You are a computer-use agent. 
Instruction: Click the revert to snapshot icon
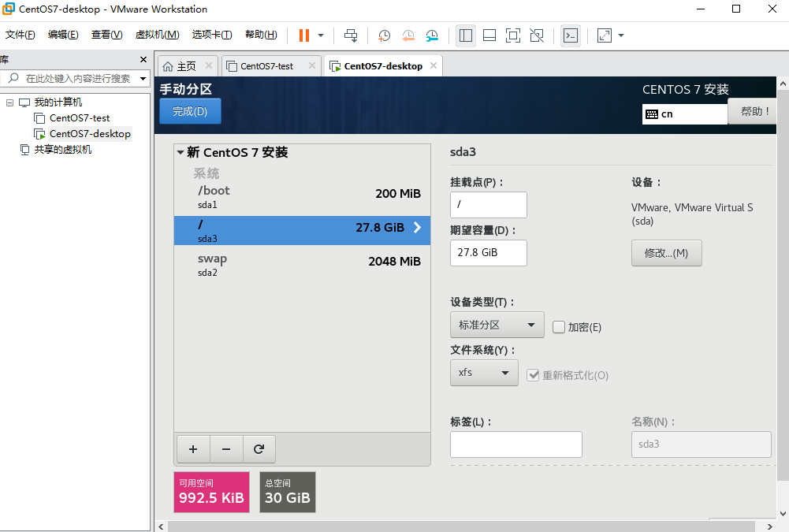[x=408, y=35]
